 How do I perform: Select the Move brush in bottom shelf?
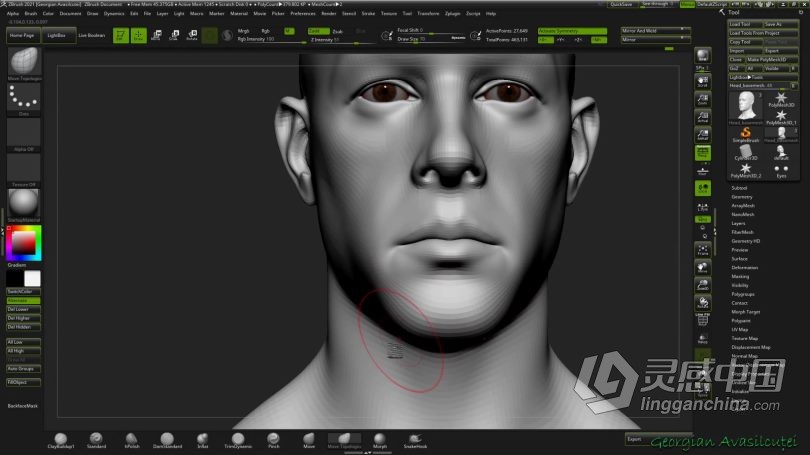point(309,441)
